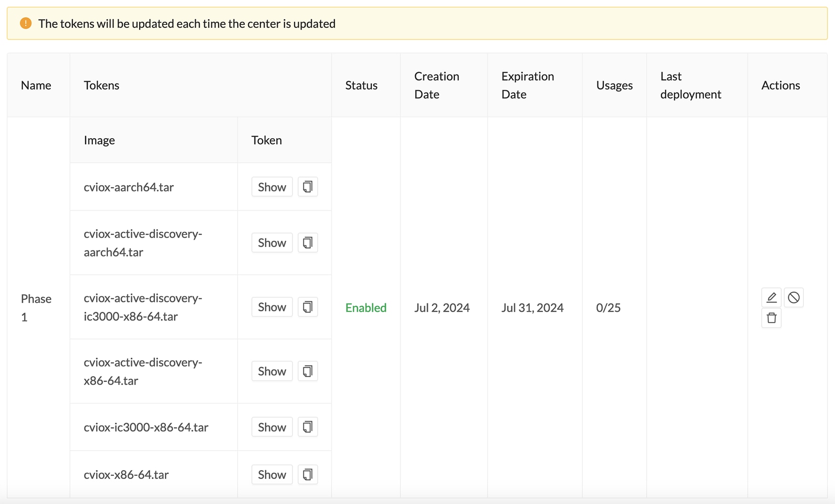Copy token for cviox-active-discovery-x86-64.tar

pyautogui.click(x=308, y=371)
